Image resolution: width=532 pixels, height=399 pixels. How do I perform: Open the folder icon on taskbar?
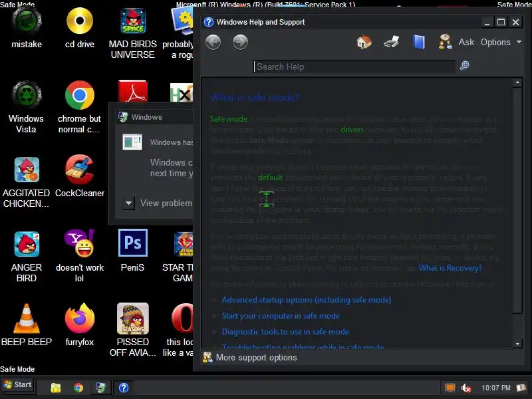pyautogui.click(x=56, y=388)
